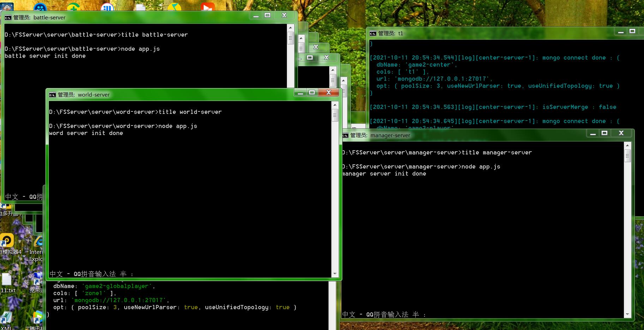
Task: Click the t1 window cmd icon
Action: pyautogui.click(x=373, y=33)
